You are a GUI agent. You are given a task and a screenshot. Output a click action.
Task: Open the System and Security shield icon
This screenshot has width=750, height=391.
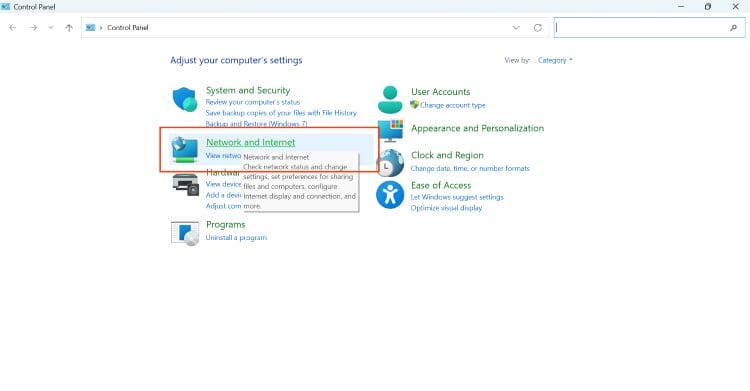click(x=185, y=99)
